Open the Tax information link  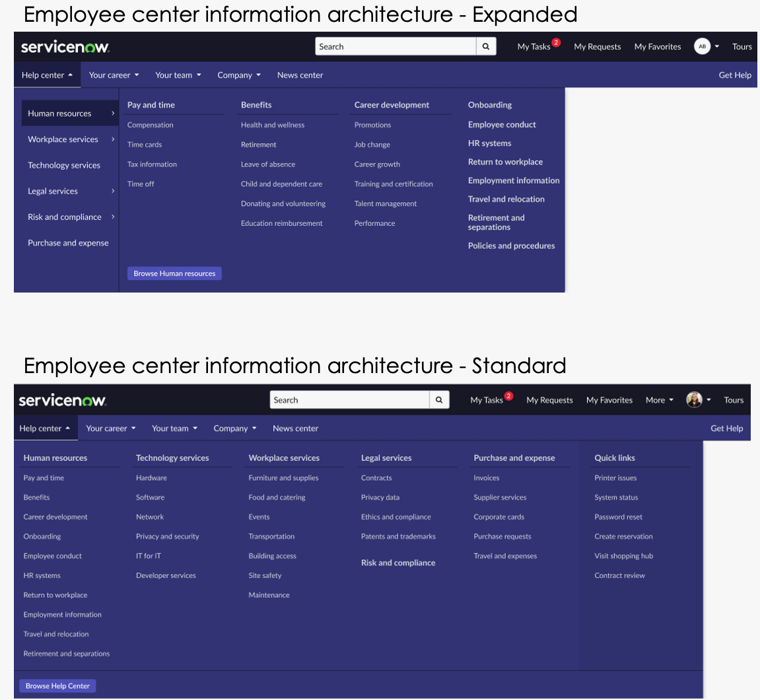point(152,164)
